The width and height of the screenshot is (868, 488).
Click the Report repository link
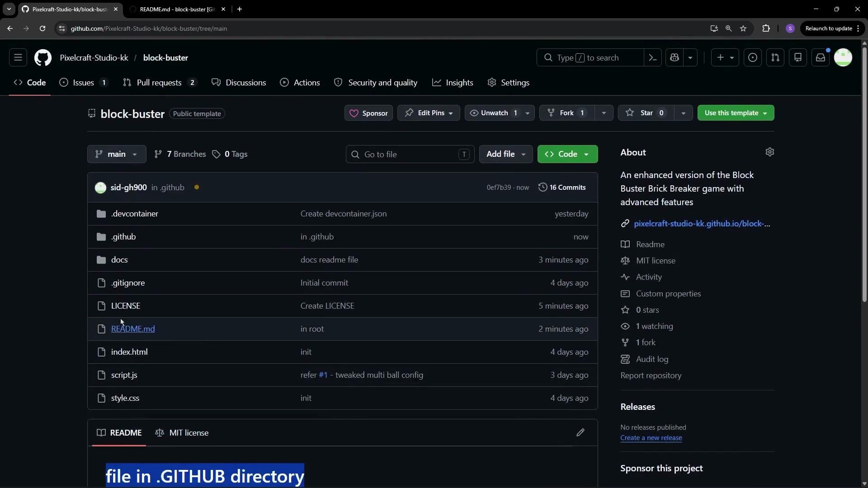(651, 375)
